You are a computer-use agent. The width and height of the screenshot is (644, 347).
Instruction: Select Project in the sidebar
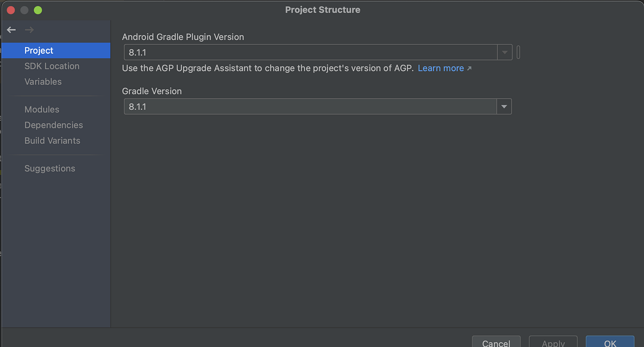[38, 50]
